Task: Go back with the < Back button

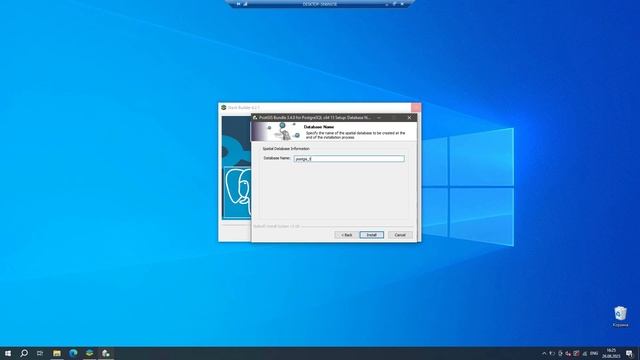Action: coord(347,235)
